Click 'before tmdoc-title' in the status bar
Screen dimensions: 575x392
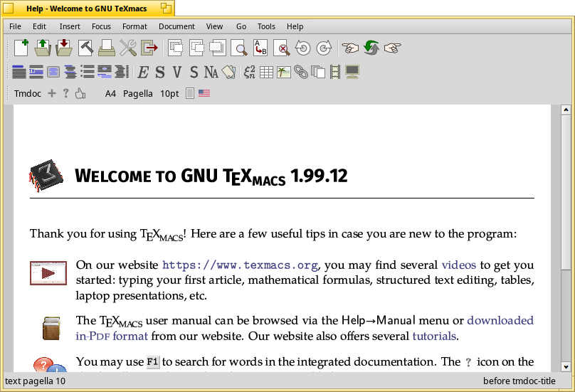pos(519,381)
